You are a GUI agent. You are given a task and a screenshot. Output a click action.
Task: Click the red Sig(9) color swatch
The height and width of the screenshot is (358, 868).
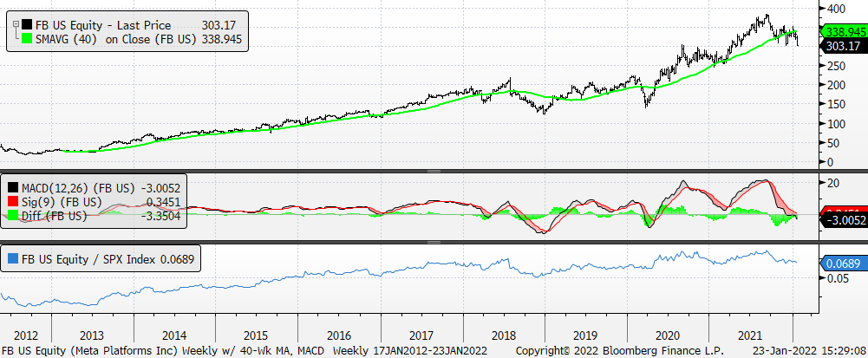(15, 203)
